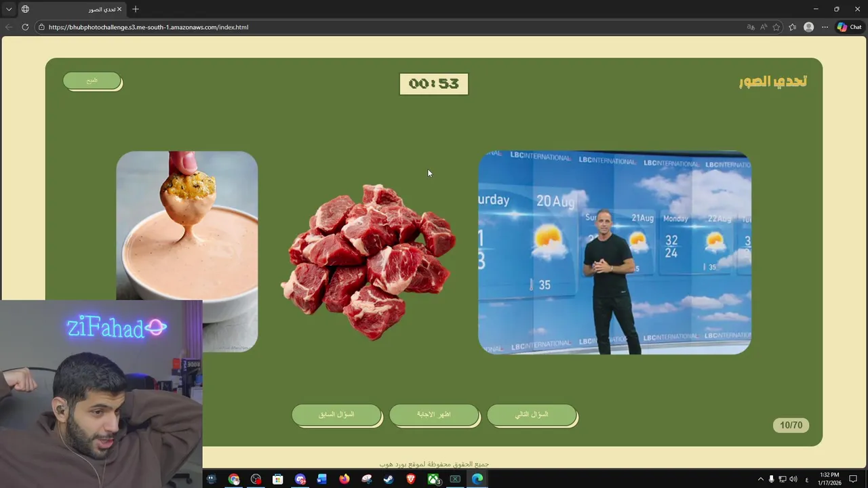Open Google Chrome from taskbar
This screenshot has height=488, width=868.
click(x=234, y=479)
